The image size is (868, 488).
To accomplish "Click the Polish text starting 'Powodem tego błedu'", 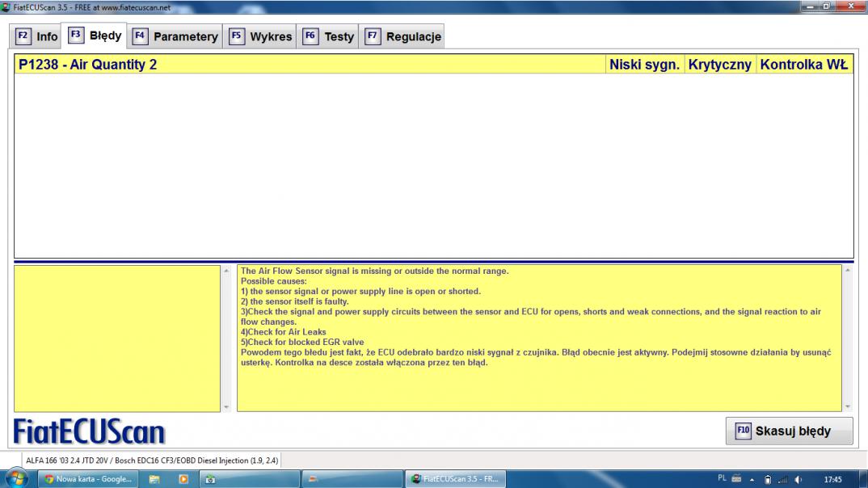I will tap(536, 357).
